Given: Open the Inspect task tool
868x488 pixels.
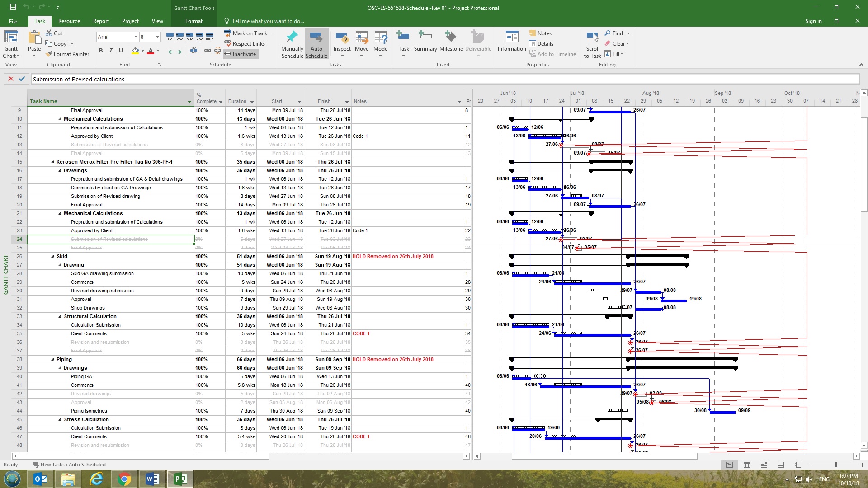Looking at the screenshot, I should (x=342, y=44).
